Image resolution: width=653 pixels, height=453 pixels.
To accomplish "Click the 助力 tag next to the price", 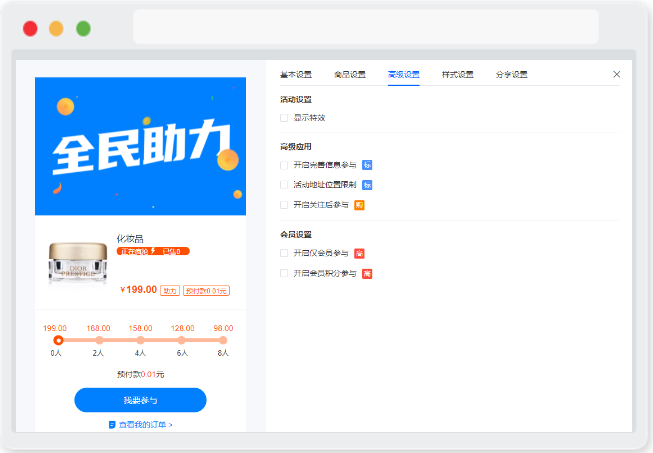I will click(x=170, y=291).
